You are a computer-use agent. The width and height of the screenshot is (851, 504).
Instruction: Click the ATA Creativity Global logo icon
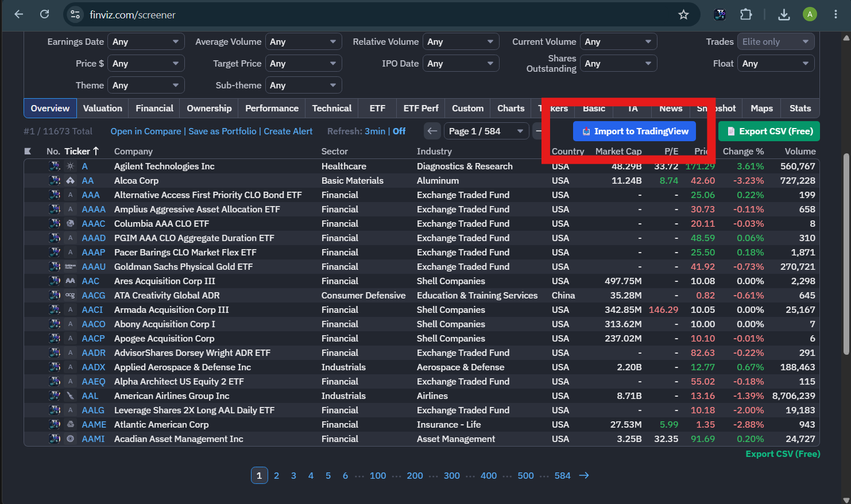tap(71, 295)
